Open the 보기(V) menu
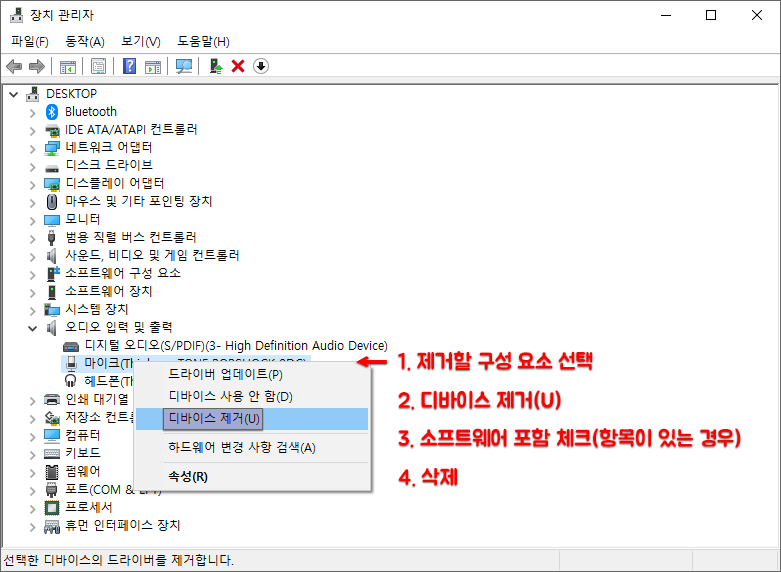The image size is (781, 572). tap(141, 41)
